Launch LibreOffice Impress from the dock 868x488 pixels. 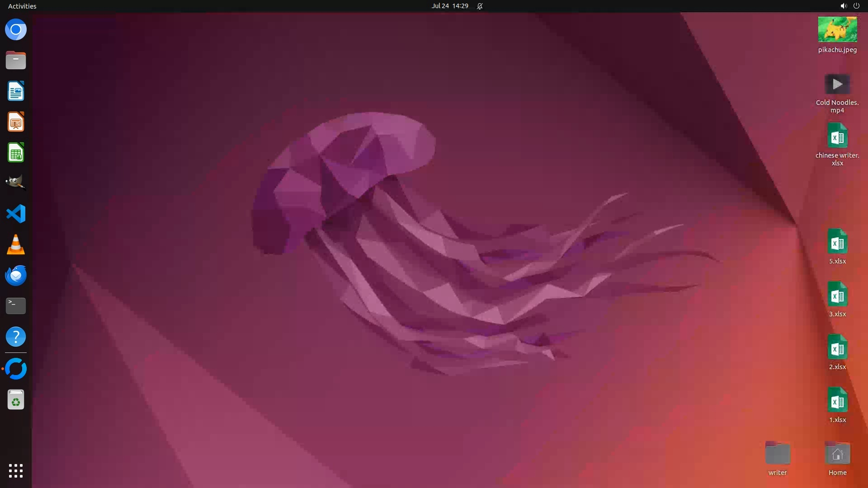coord(16,122)
